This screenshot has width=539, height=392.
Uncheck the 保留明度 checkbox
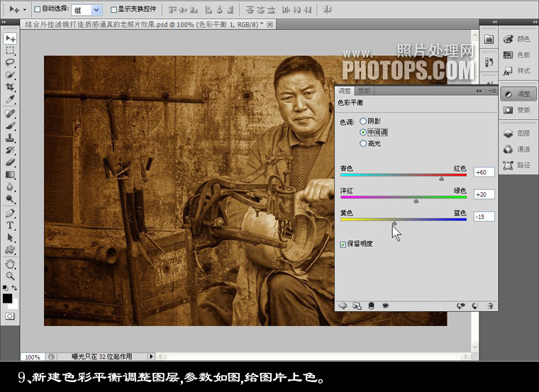[343, 245]
